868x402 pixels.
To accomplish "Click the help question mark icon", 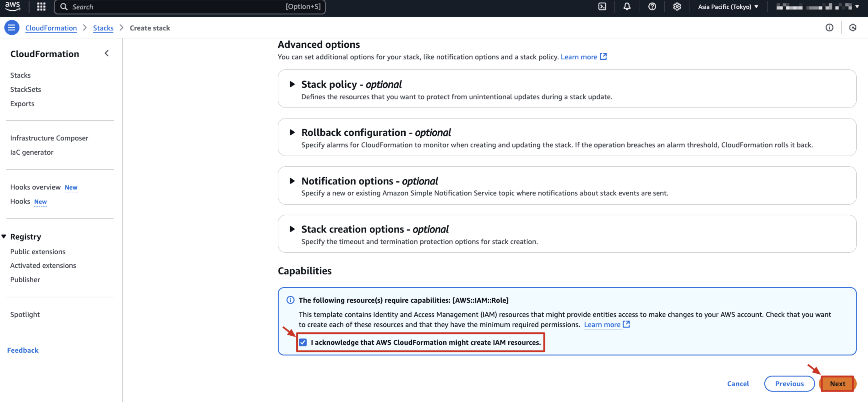I will (x=652, y=7).
